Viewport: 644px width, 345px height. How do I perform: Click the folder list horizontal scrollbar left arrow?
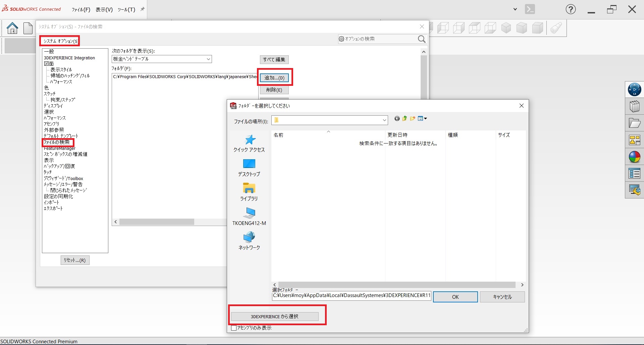(116, 222)
